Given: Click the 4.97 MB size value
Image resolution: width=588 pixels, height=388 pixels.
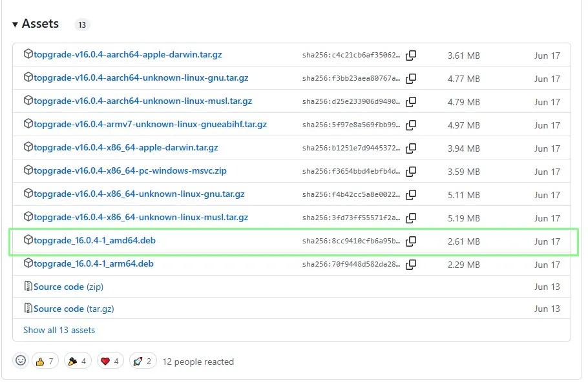Looking at the screenshot, I should [x=464, y=125].
